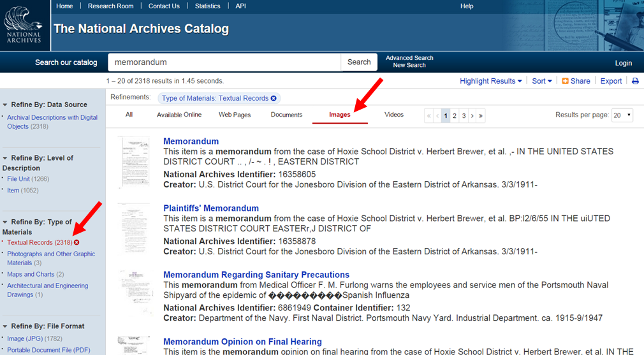This screenshot has height=355, width=644.
Task: Switch to the Web Pages tab
Action: (x=235, y=115)
